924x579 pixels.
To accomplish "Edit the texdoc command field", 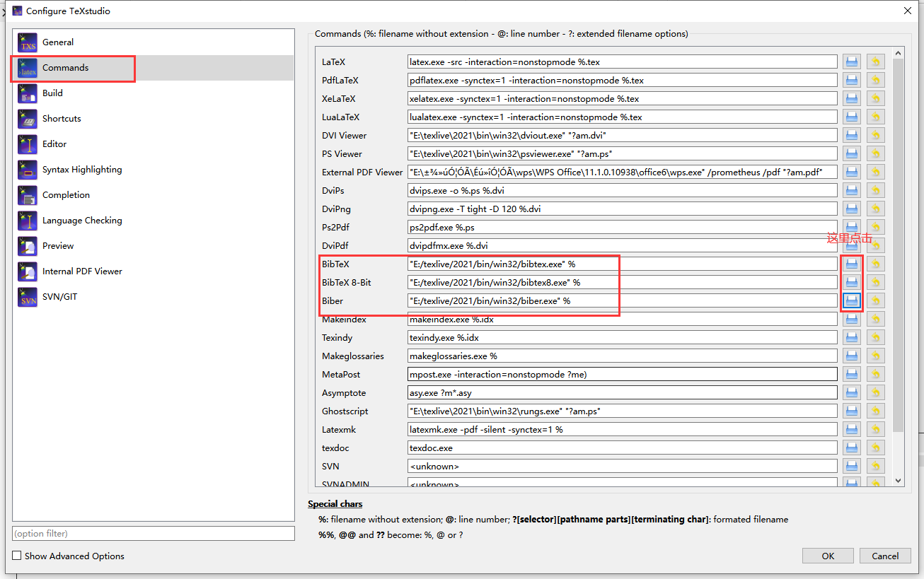I will pos(623,448).
